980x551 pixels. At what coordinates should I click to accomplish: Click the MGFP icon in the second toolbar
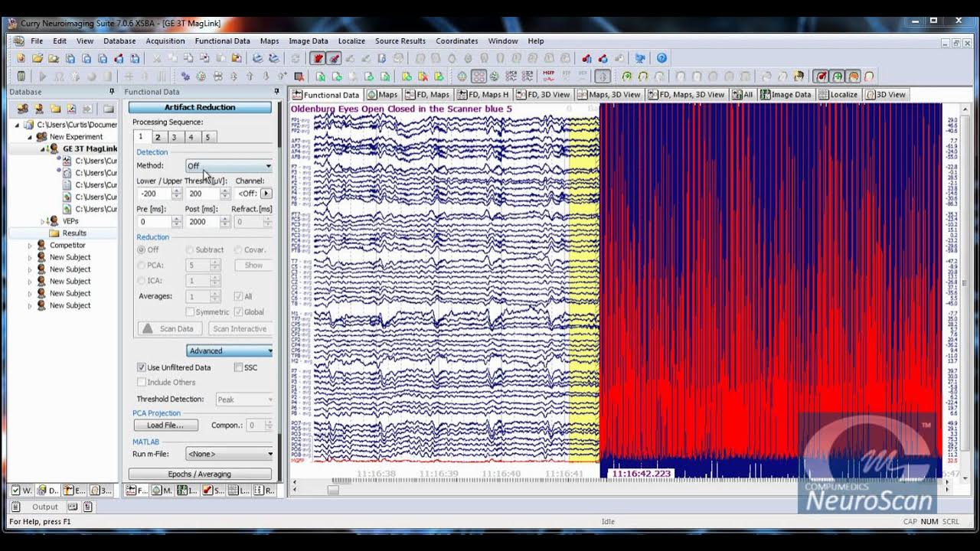548,76
